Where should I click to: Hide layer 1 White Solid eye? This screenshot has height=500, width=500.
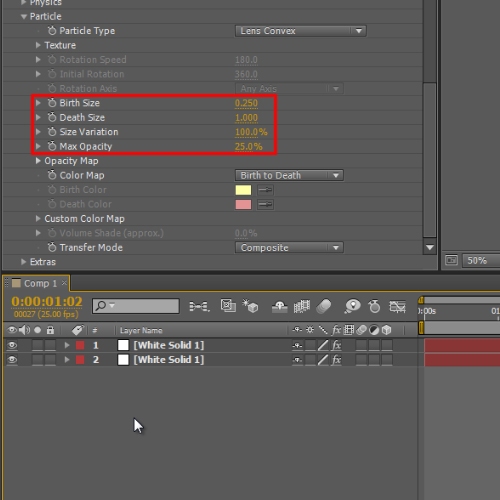[12, 345]
